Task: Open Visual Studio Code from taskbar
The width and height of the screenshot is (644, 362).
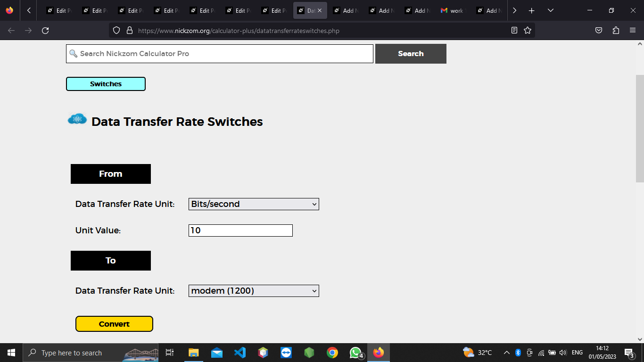Action: (x=240, y=353)
